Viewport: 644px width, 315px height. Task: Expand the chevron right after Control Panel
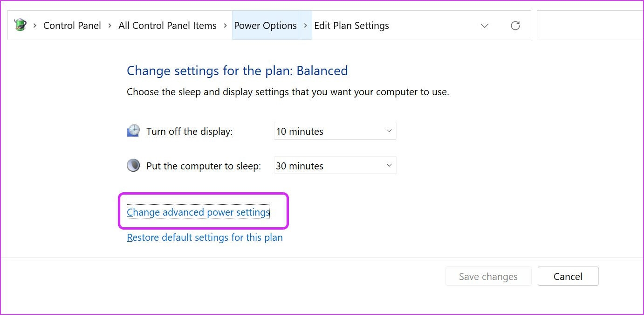[x=110, y=26]
